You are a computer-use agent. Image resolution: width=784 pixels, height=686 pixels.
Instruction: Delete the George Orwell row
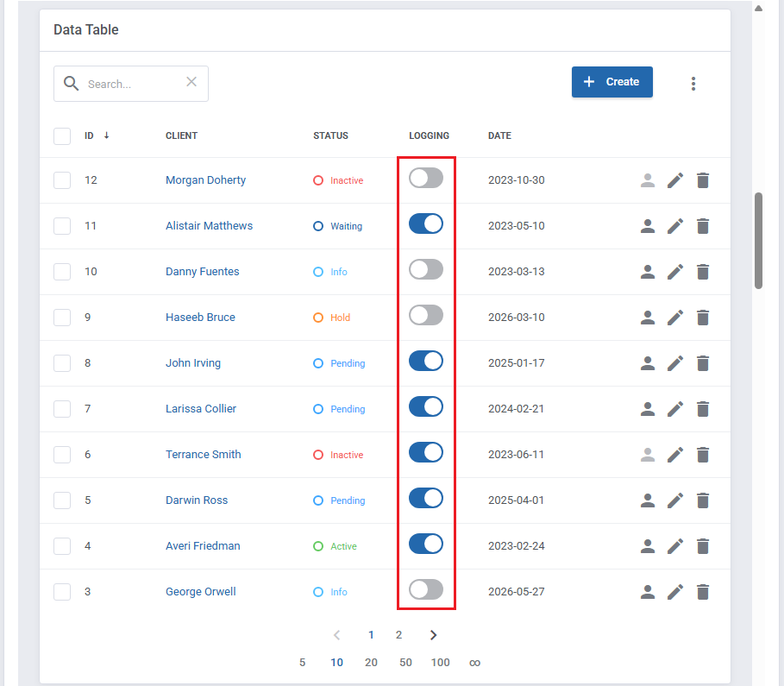703,592
